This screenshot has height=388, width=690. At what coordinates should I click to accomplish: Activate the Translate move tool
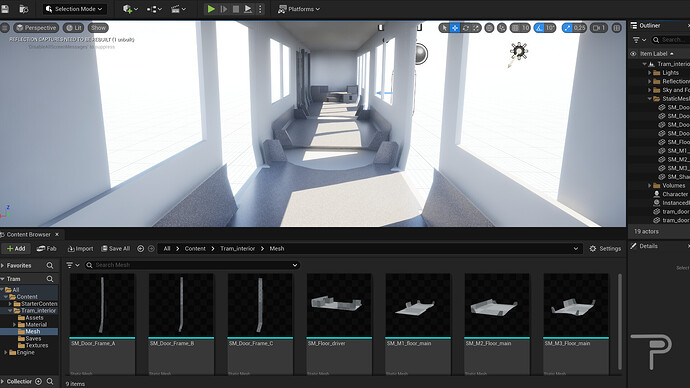point(455,28)
